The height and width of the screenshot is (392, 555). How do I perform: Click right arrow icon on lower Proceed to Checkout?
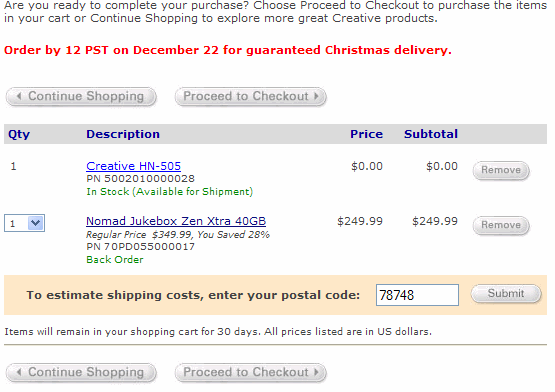click(x=316, y=372)
